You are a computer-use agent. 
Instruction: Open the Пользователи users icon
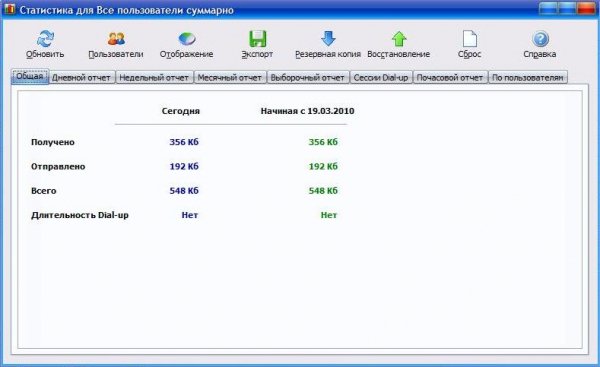point(116,39)
